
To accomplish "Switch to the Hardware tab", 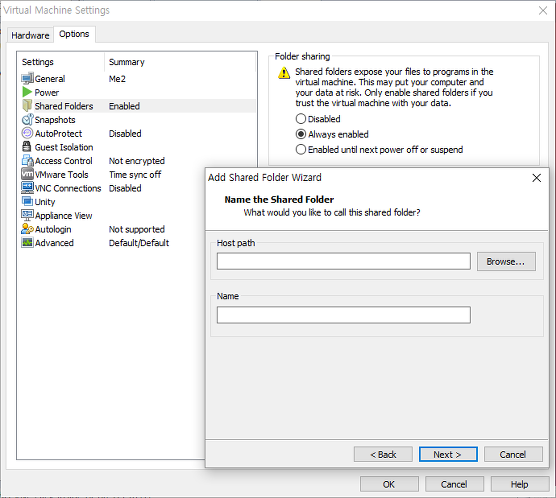I will pos(30,35).
